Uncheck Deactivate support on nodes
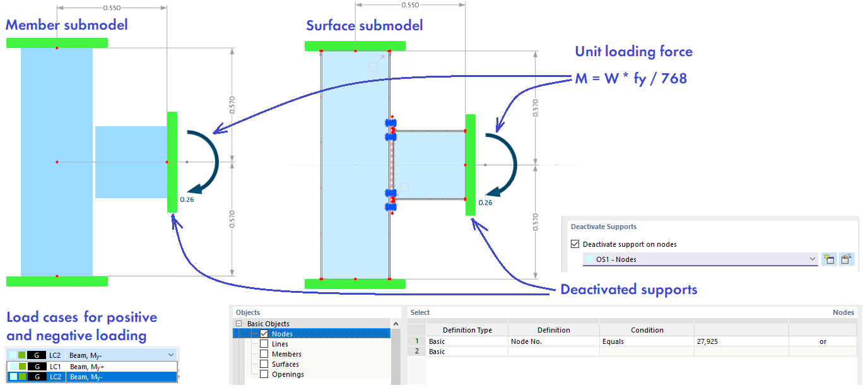The height and width of the screenshot is (390, 868). (x=574, y=244)
